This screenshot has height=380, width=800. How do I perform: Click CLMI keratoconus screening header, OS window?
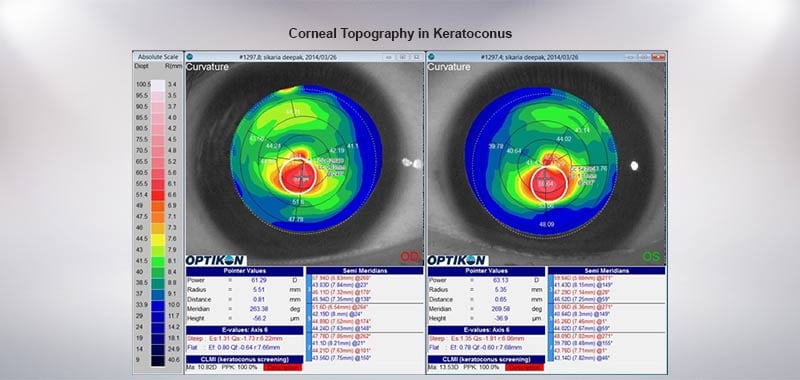pyautogui.click(x=487, y=360)
